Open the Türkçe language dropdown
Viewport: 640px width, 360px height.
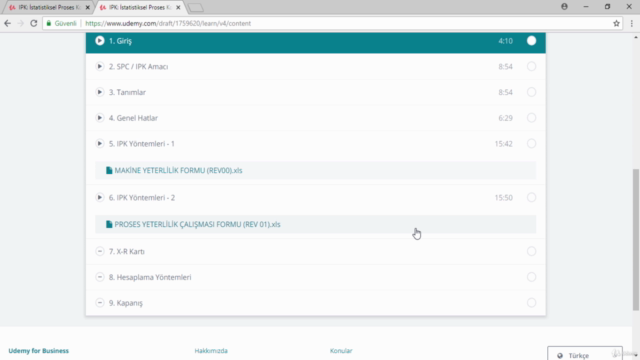[x=585, y=354]
